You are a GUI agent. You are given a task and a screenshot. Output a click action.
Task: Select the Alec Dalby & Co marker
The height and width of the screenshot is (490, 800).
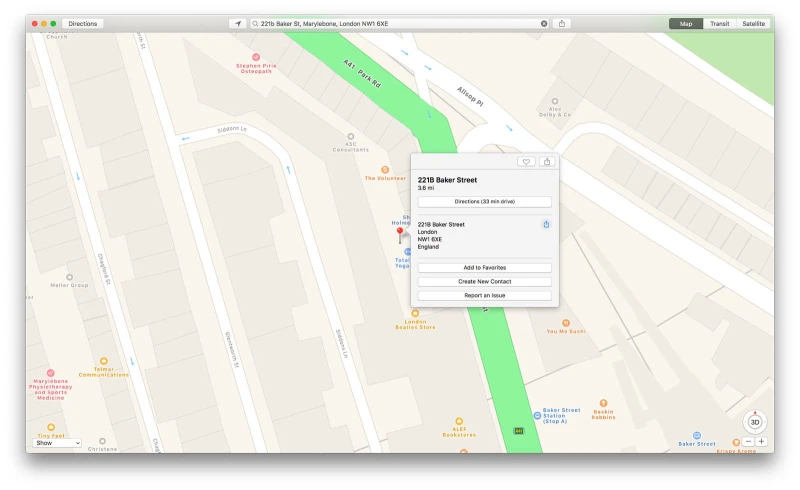555,101
